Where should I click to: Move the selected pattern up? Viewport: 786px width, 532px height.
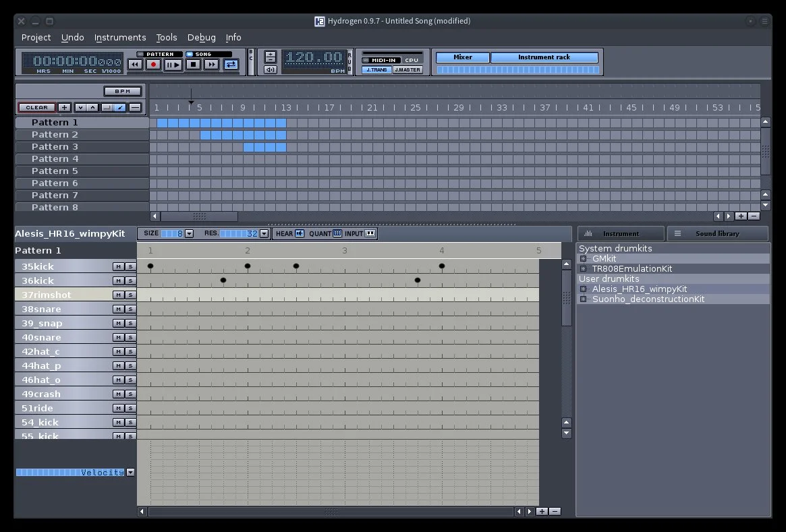coord(92,107)
